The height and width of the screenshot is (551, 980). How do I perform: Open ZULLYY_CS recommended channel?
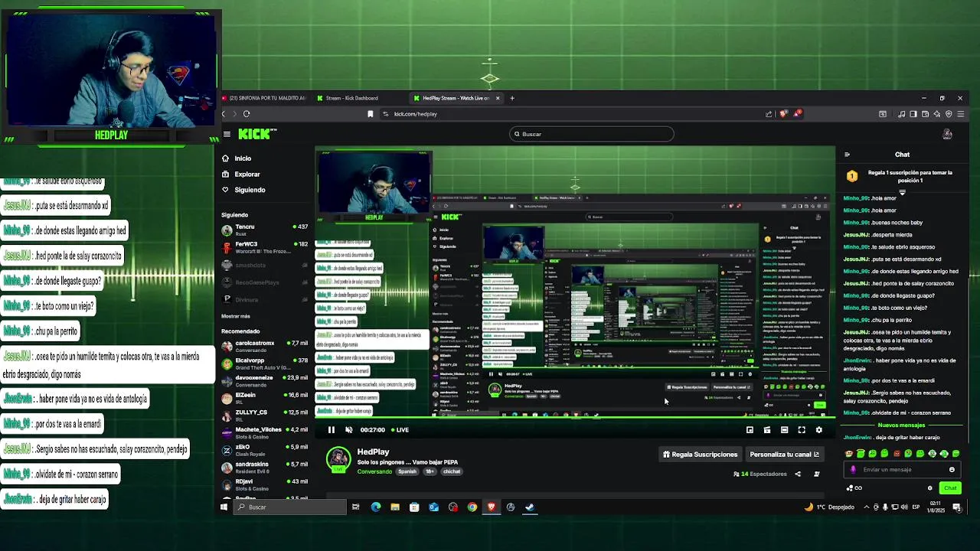[264, 416]
